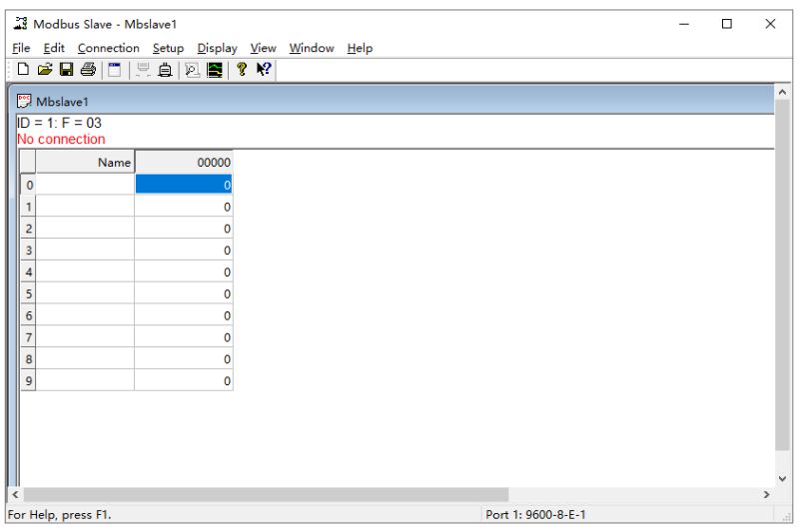Screen dimensions: 799x532
Task: Click the Print icon in toolbar
Action: pyautogui.click(x=88, y=69)
